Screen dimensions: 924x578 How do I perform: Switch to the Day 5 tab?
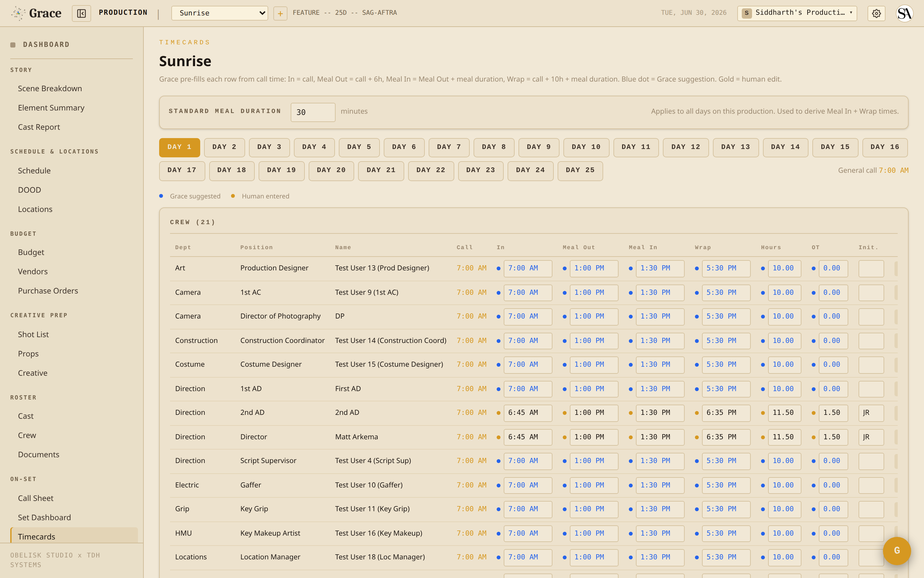pos(359,148)
